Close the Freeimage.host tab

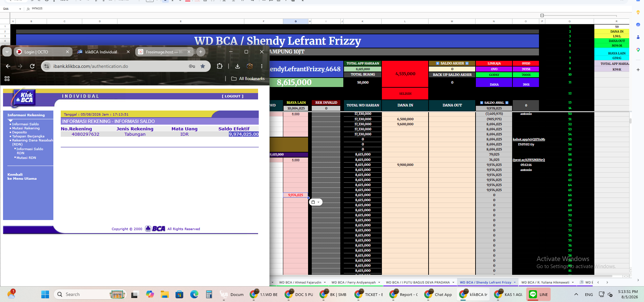point(189,52)
